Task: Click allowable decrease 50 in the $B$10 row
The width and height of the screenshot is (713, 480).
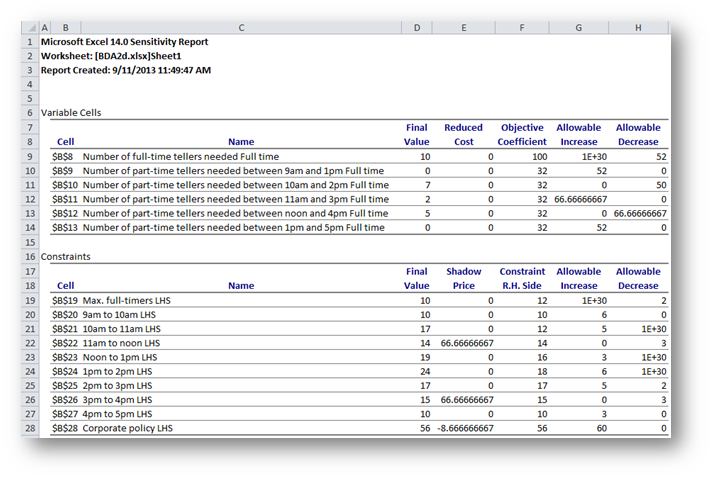Action: [x=661, y=185]
